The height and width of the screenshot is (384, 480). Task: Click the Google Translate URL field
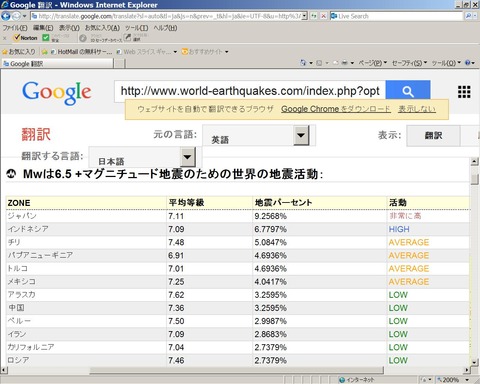(x=250, y=91)
